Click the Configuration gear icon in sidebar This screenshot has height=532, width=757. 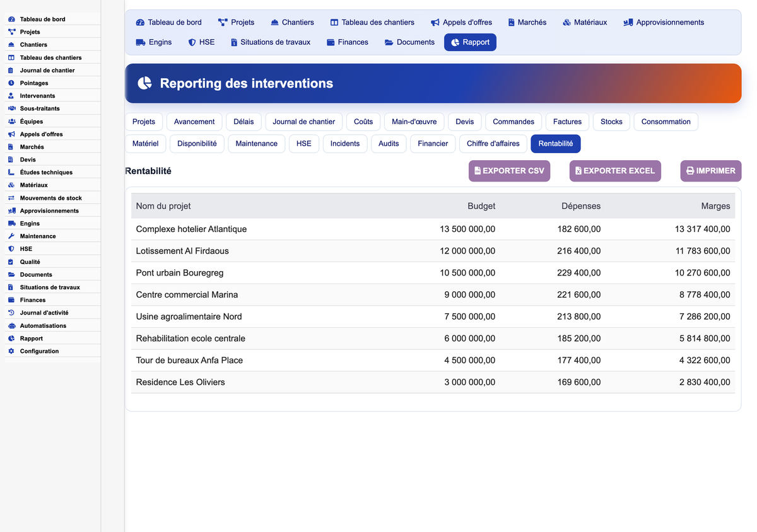point(11,351)
